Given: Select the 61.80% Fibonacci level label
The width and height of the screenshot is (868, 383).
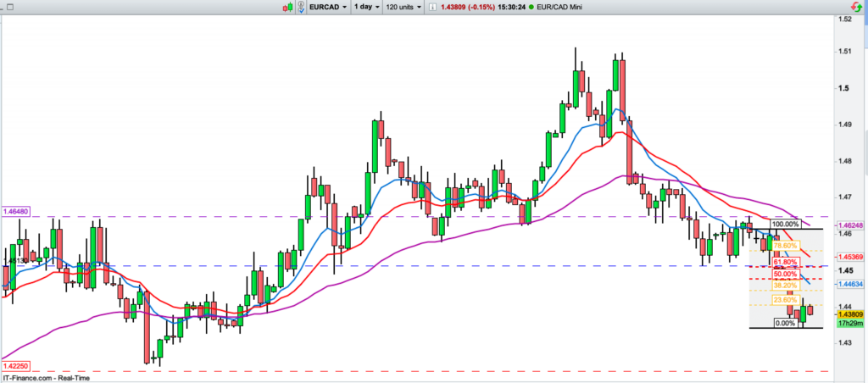Looking at the screenshot, I should (785, 264).
